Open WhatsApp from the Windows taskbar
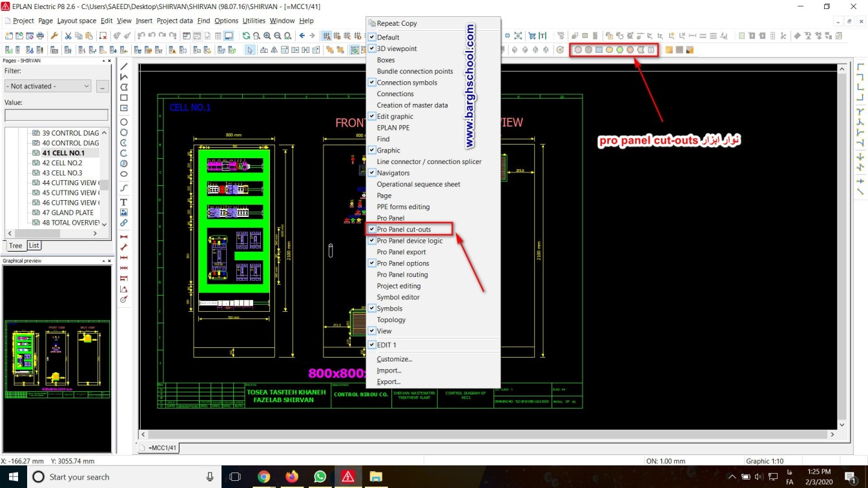Viewport: 868px width, 488px height. coord(320,477)
